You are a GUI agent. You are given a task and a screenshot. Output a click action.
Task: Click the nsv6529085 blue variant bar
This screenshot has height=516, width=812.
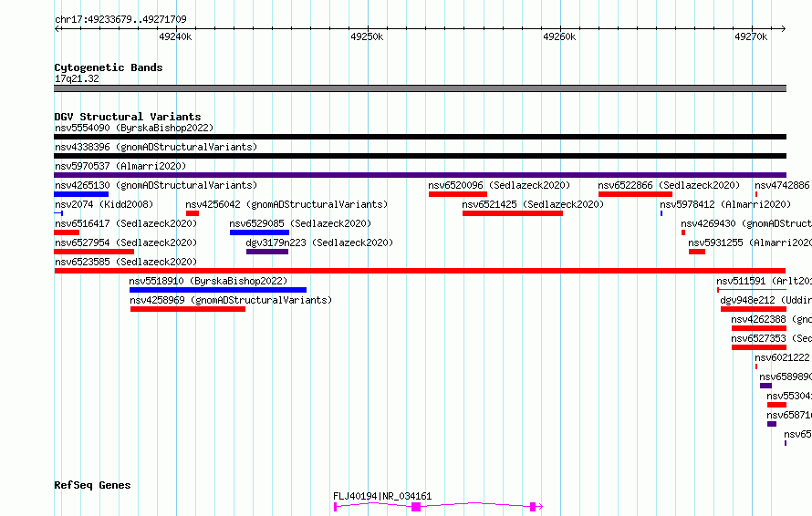pyautogui.click(x=259, y=232)
